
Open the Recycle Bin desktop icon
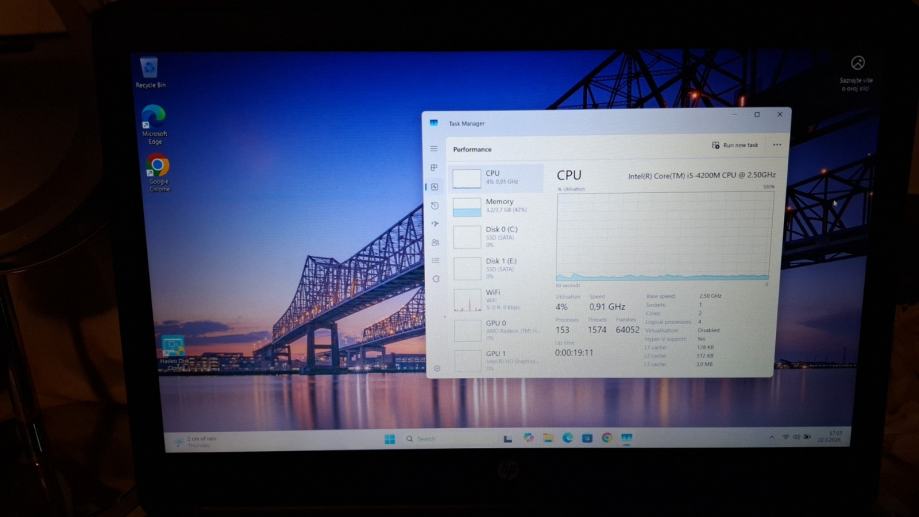150,73
